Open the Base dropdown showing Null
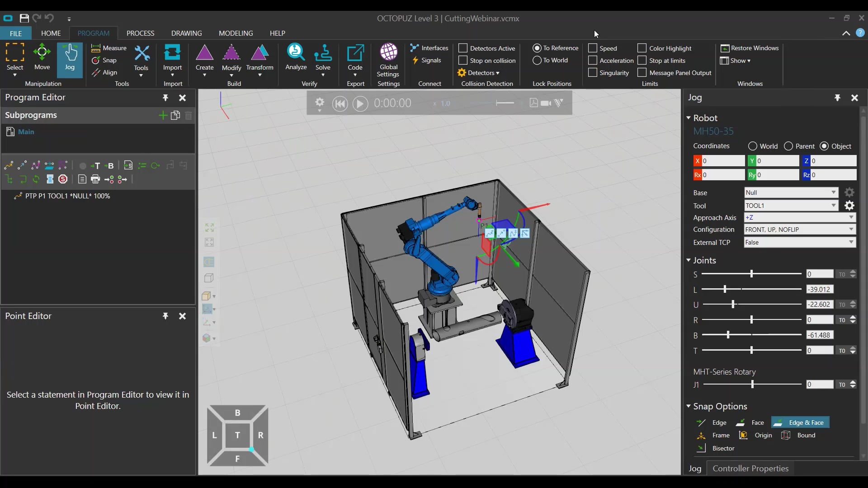 click(791, 192)
